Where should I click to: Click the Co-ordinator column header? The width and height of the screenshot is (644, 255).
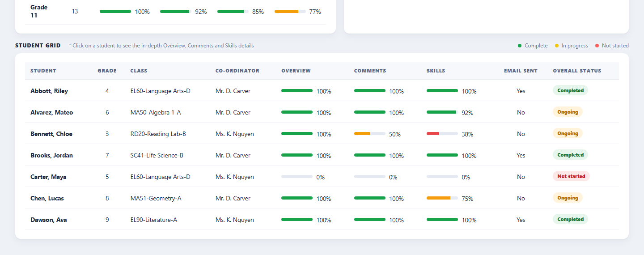237,71
